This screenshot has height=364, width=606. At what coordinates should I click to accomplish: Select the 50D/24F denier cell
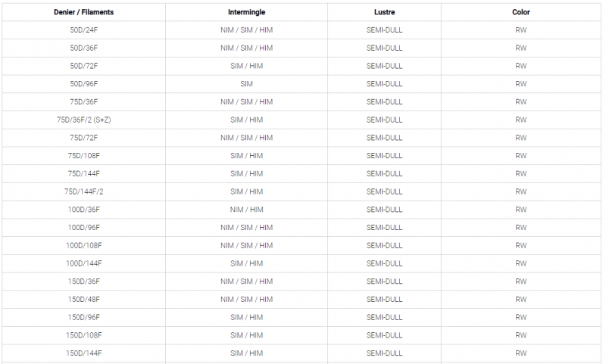coord(83,30)
